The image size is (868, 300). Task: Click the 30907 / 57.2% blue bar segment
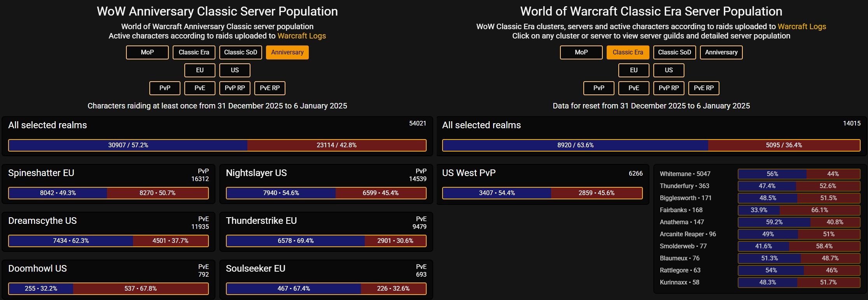(x=128, y=145)
